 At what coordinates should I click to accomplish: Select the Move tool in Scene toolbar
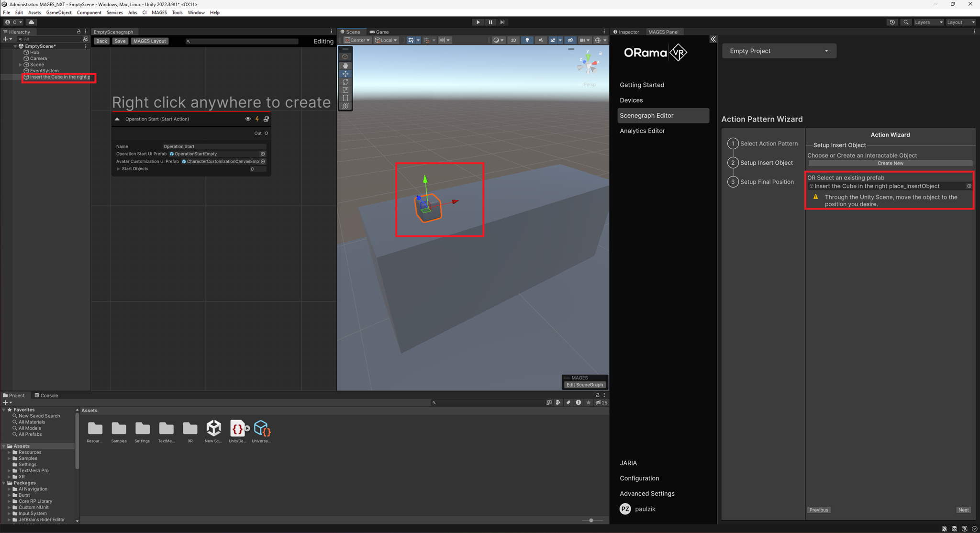pyautogui.click(x=345, y=74)
